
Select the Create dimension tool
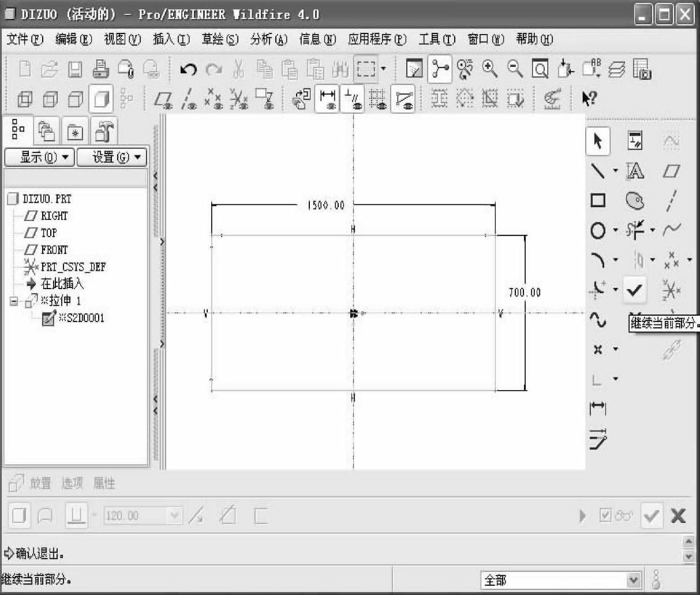[598, 408]
